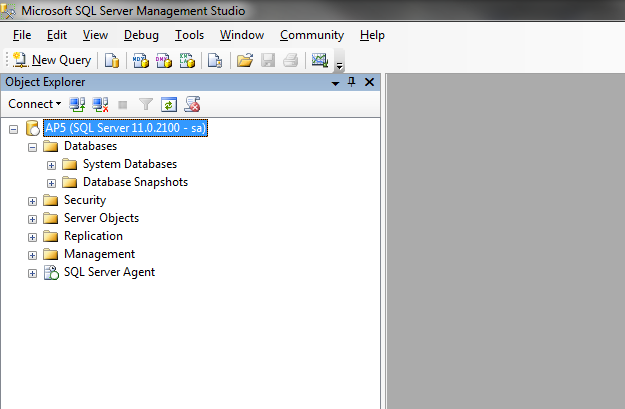Click the New Query toolbar button
Image resolution: width=625 pixels, height=409 pixels.
(x=52, y=60)
